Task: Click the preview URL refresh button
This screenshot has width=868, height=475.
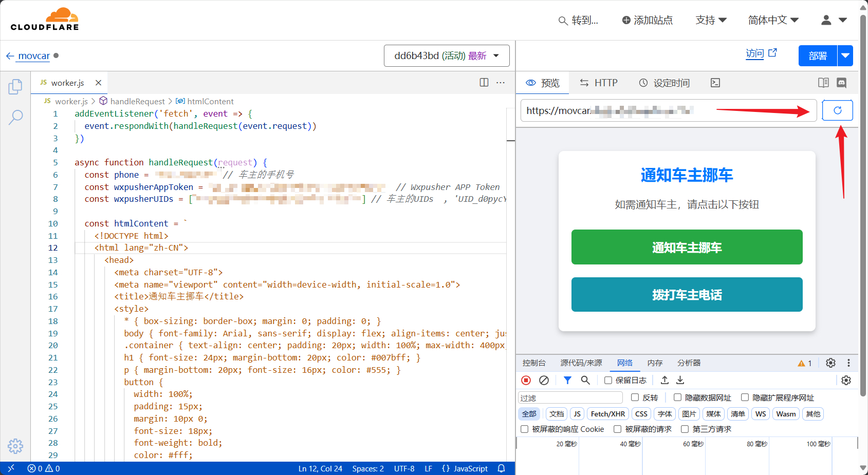Action: [837, 110]
